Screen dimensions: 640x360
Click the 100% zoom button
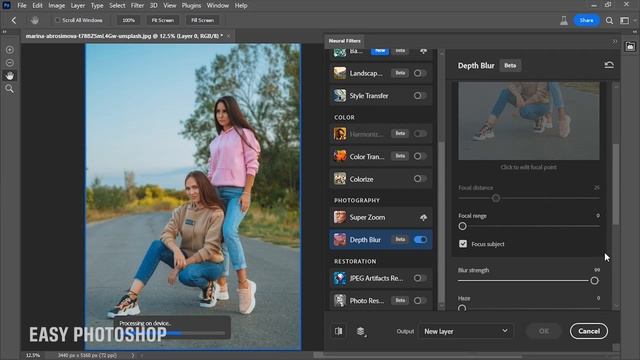click(x=128, y=20)
